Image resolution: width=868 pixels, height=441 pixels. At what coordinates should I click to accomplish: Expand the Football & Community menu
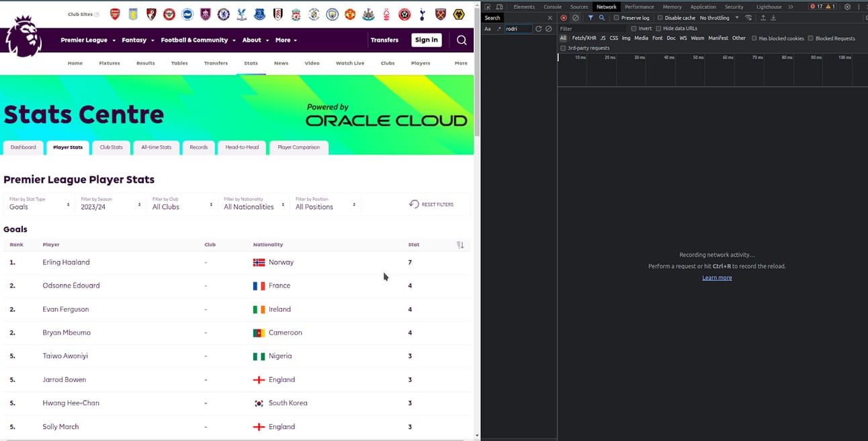[198, 40]
